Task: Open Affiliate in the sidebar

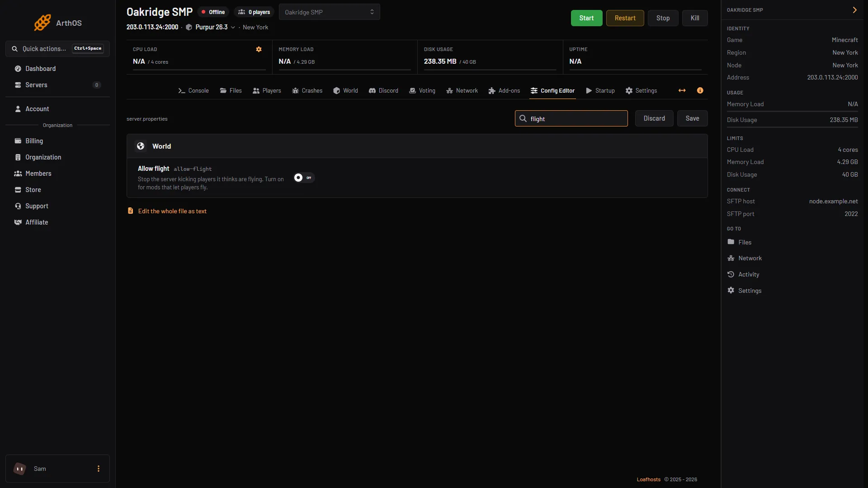Action: pyautogui.click(x=57, y=222)
